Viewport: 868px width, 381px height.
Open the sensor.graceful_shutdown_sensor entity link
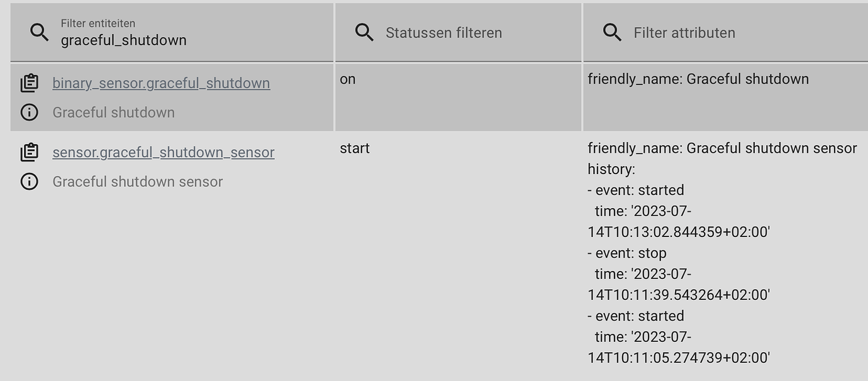(x=164, y=152)
